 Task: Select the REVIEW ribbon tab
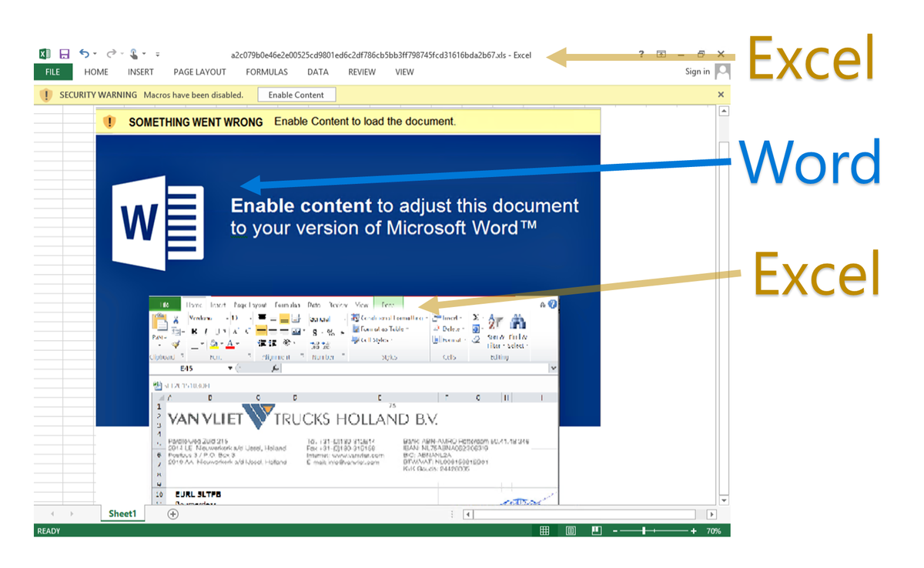tap(362, 72)
